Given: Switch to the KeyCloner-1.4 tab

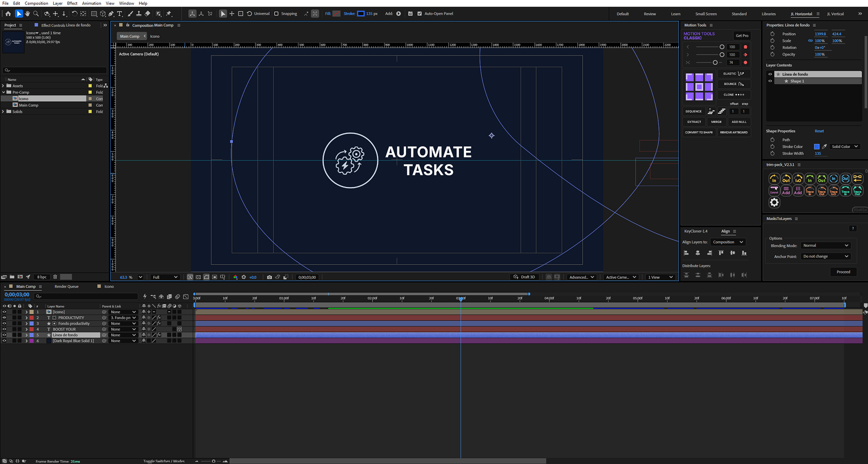Looking at the screenshot, I should pyautogui.click(x=696, y=232).
